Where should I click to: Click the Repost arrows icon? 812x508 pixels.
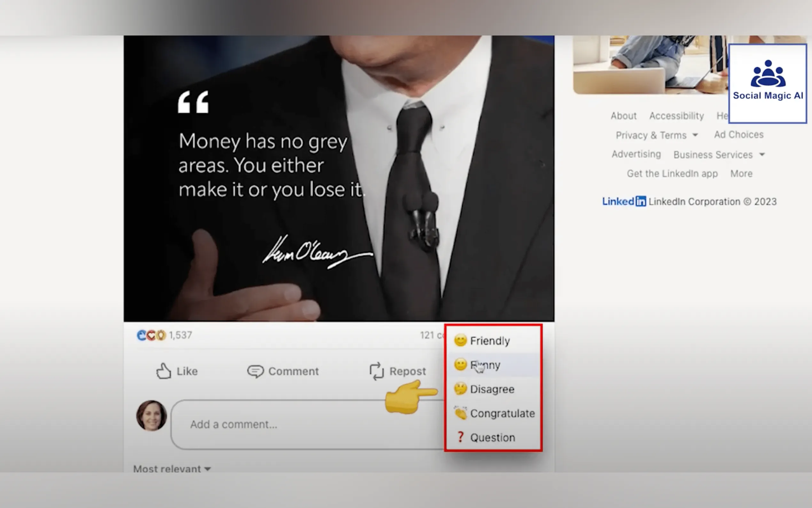pyautogui.click(x=376, y=371)
